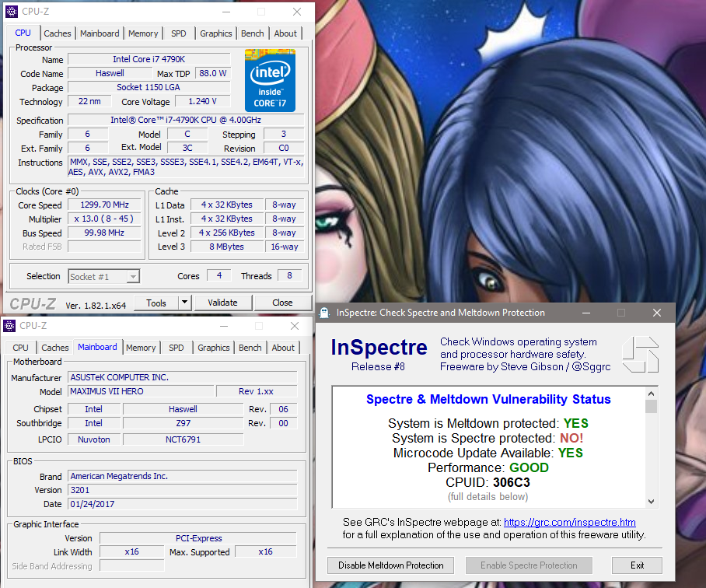
Task: Click the Multiplier value 'x 13.0 ( 8 - 45 )'
Action: pos(104,219)
